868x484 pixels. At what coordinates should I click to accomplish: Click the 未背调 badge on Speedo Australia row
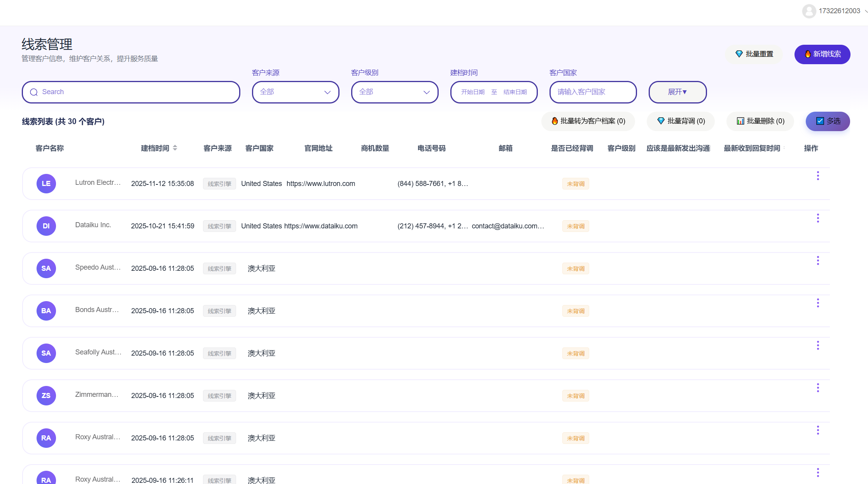pos(576,268)
